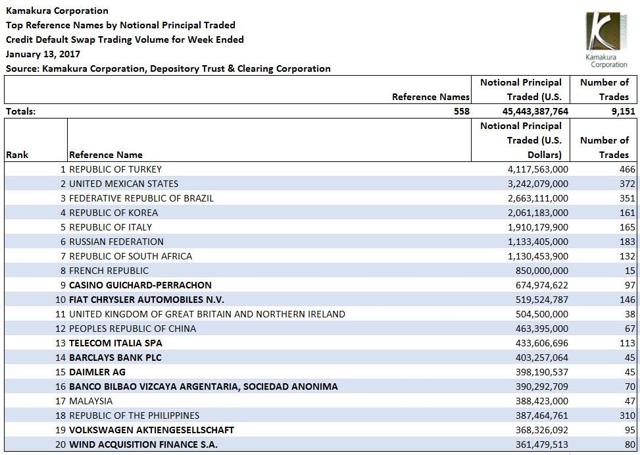Select the 'UNITED MEXICAN STATES' cell
Image resolution: width=640 pixels, height=455 pixels.
pyautogui.click(x=124, y=184)
